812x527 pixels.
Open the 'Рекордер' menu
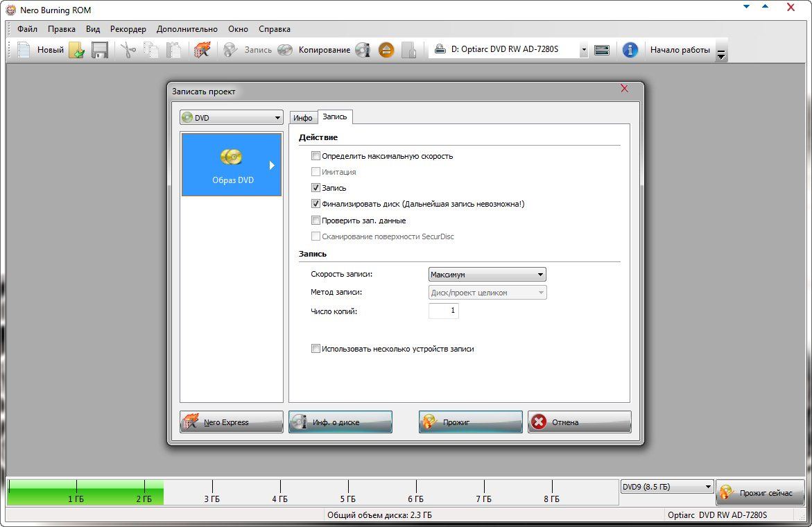click(128, 29)
